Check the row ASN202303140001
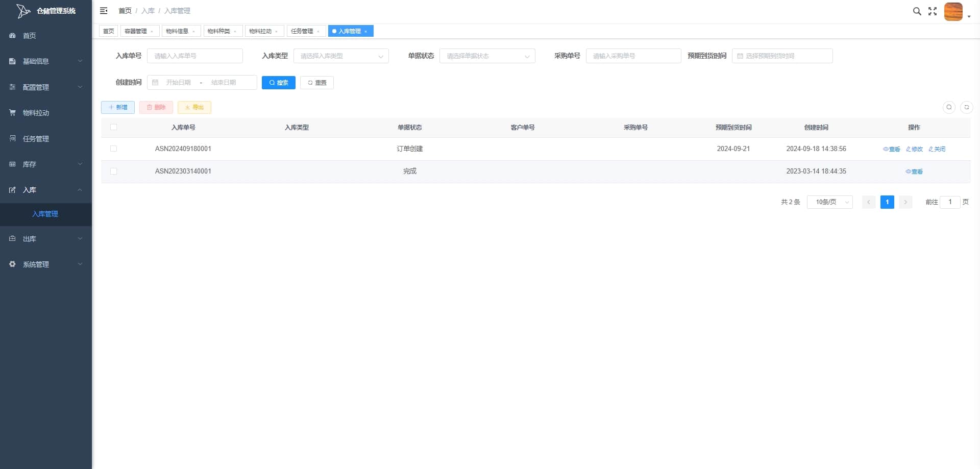Screen dimensions: 980x469 tap(113, 171)
